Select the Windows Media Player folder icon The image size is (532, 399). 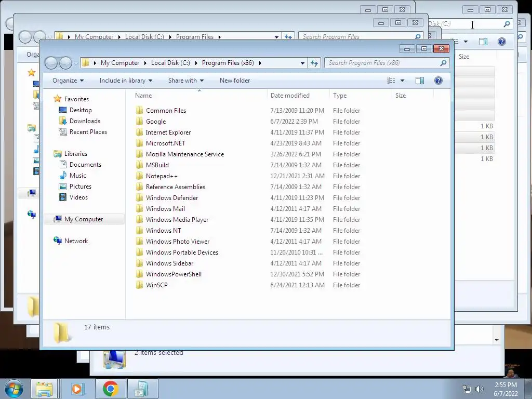[139, 219]
